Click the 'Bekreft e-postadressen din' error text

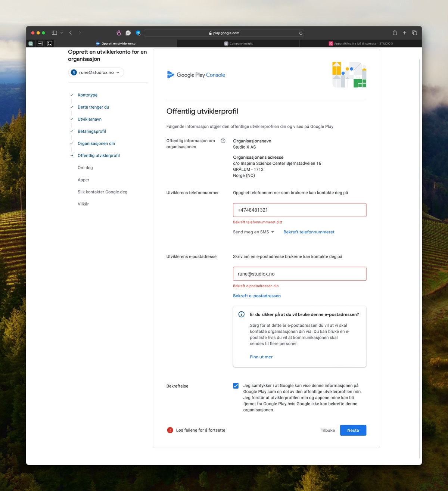256,286
